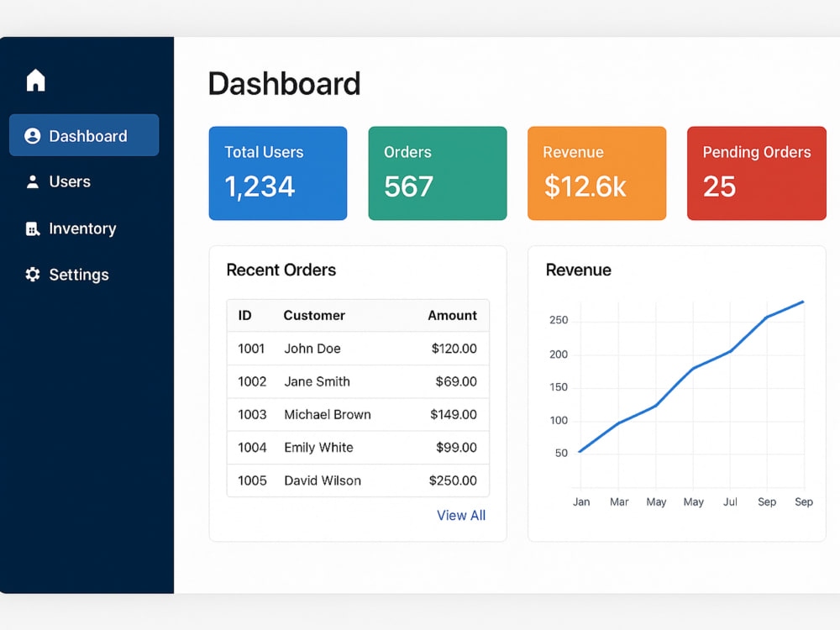840x630 pixels.
Task: Click the 50 value on chart axis
Action: [561, 454]
